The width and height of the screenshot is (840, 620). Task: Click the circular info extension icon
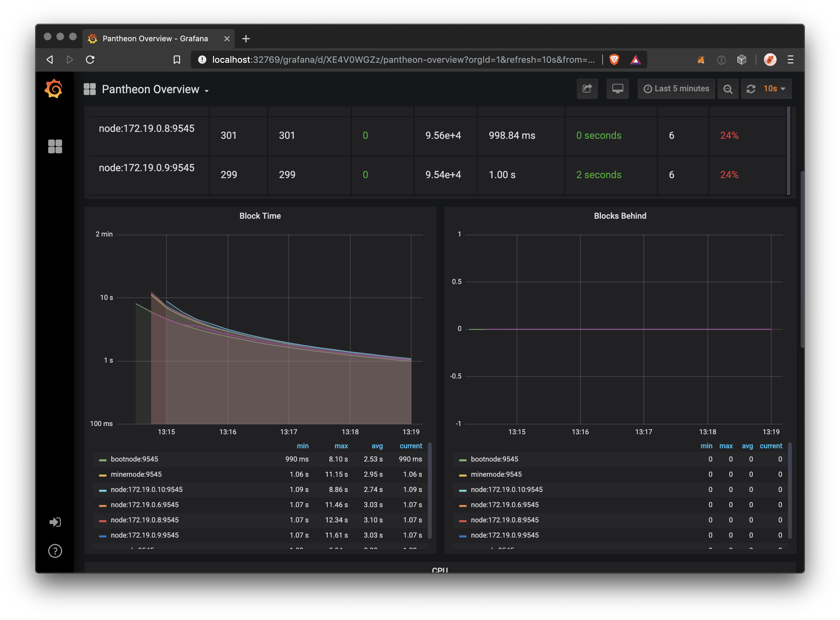[x=721, y=60]
